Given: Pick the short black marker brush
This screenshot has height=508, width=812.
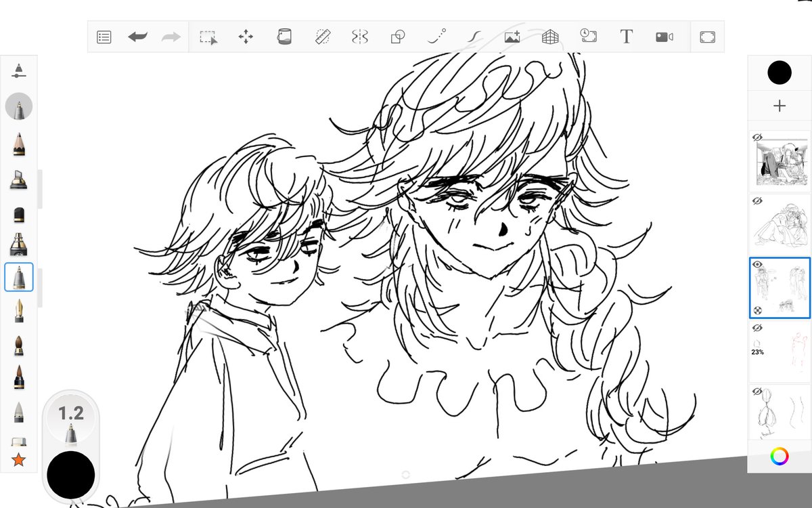Looking at the screenshot, I should pos(19,215).
